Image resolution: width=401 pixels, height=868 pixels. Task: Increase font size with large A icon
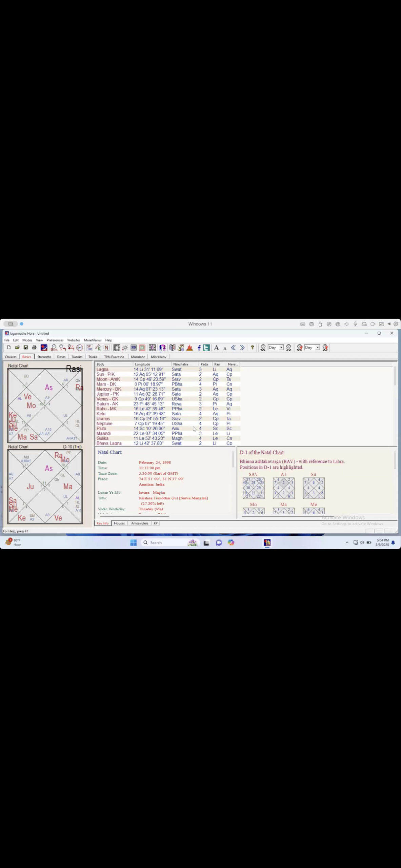[216, 348]
